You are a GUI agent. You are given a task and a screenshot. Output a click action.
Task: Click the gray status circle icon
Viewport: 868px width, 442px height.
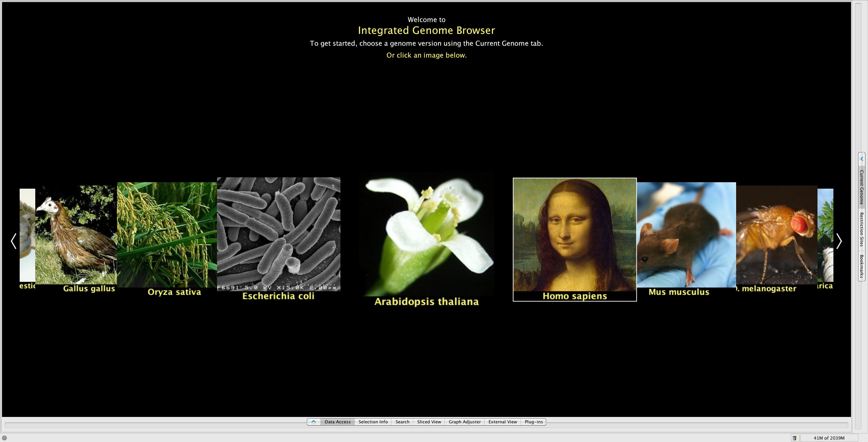(x=4, y=438)
